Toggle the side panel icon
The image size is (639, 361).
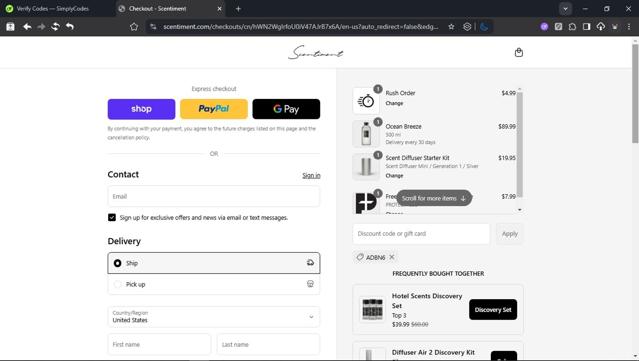586,26
